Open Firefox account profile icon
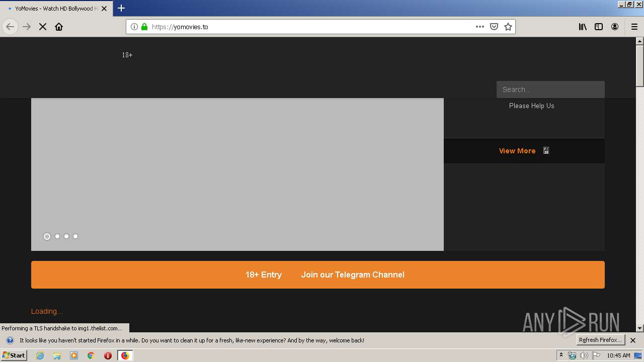644x362 pixels. coord(615,27)
